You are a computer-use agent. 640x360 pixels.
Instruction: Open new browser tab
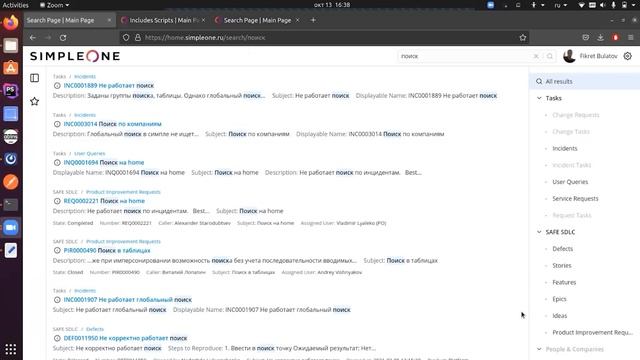tap(313, 20)
